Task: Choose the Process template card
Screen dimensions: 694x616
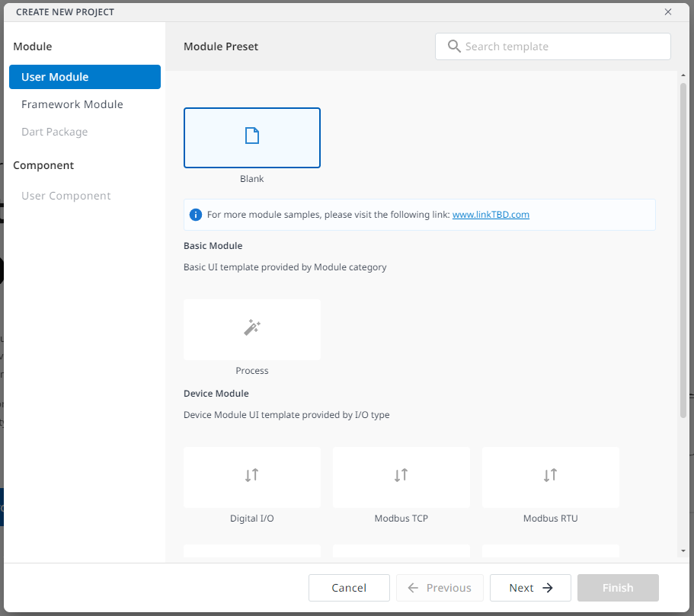Action: 252,330
